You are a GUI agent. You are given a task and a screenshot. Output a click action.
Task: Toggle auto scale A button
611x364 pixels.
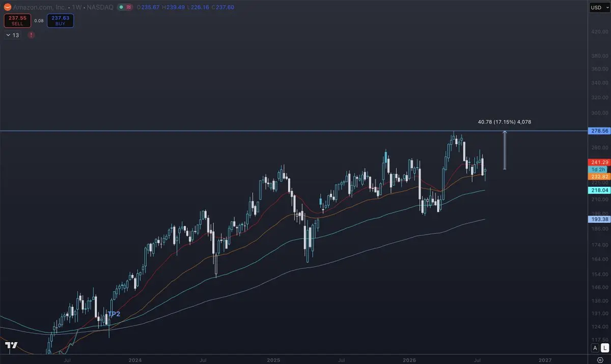tap(595, 348)
